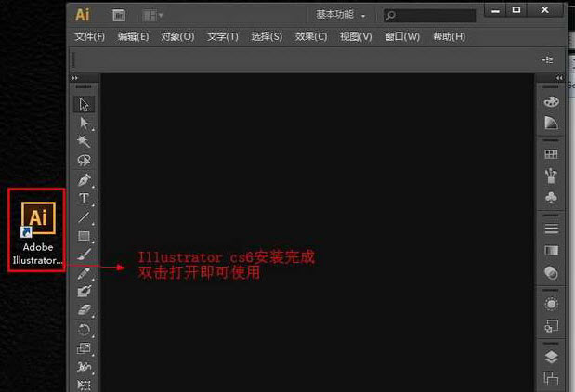Image resolution: width=575 pixels, height=392 pixels.
Task: Close the Illustrator window
Action: 545,10
